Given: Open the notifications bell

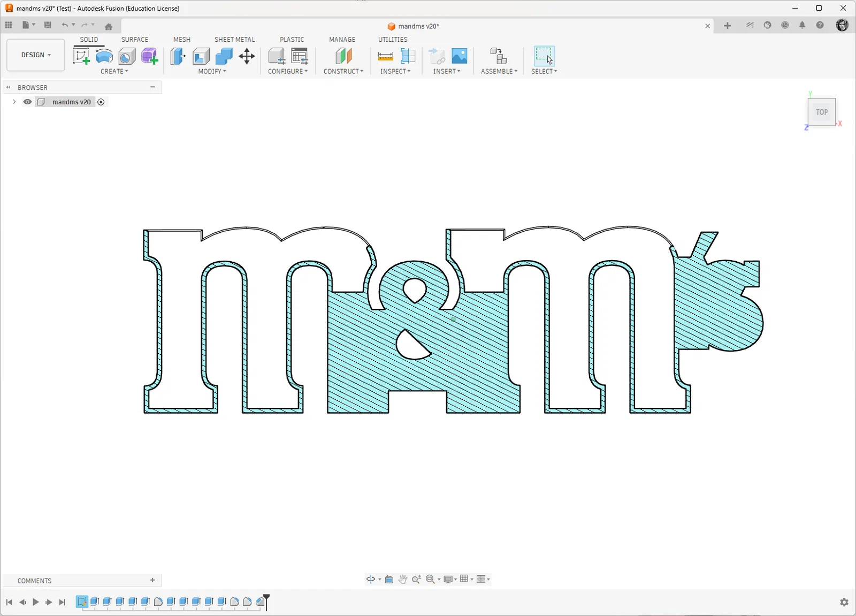Looking at the screenshot, I should [x=802, y=25].
